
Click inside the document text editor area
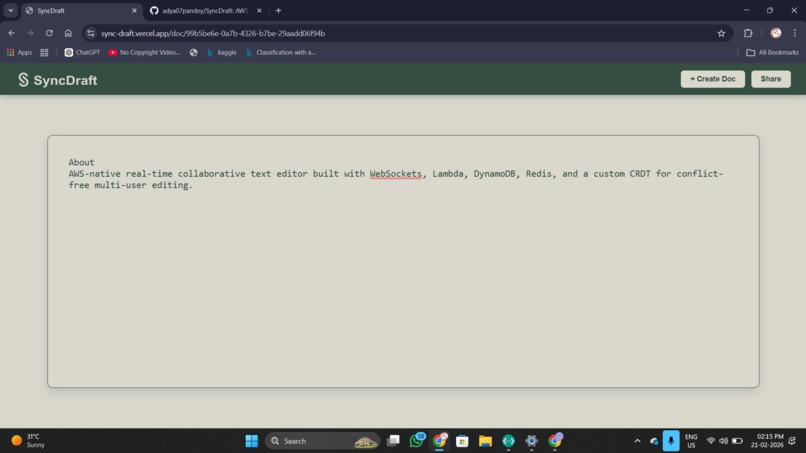point(403,261)
